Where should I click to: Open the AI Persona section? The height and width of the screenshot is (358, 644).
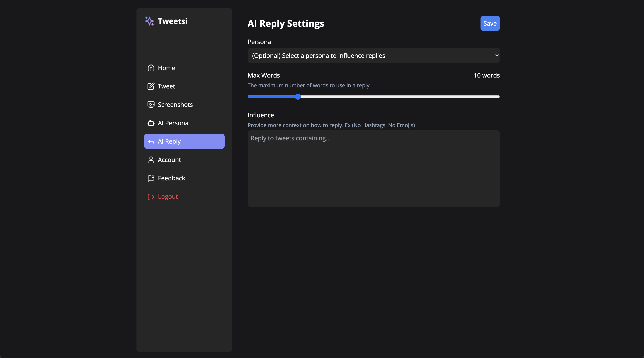pyautogui.click(x=173, y=123)
